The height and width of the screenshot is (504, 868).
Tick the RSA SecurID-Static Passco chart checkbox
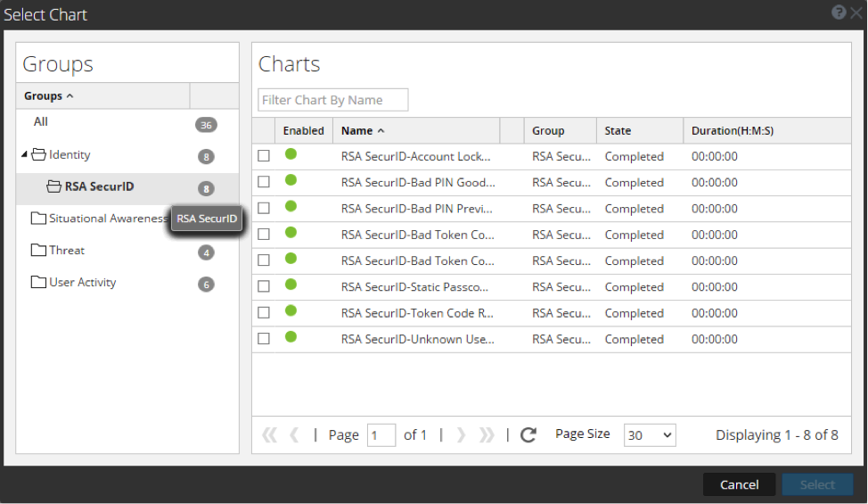pos(264,287)
